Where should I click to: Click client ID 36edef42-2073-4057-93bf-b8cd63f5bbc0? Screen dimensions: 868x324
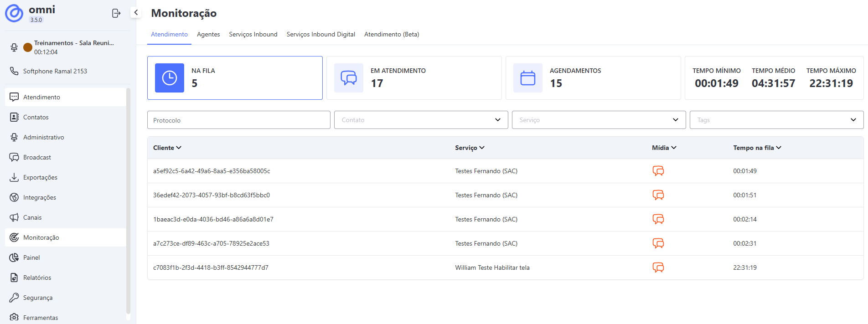pos(212,195)
